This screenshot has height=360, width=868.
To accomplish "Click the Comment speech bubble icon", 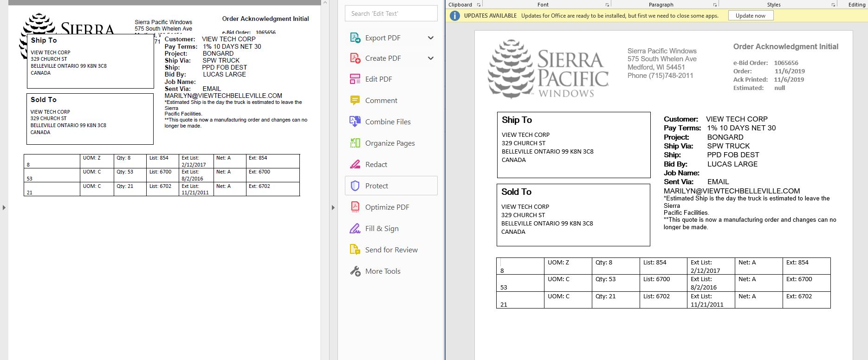I will (355, 100).
